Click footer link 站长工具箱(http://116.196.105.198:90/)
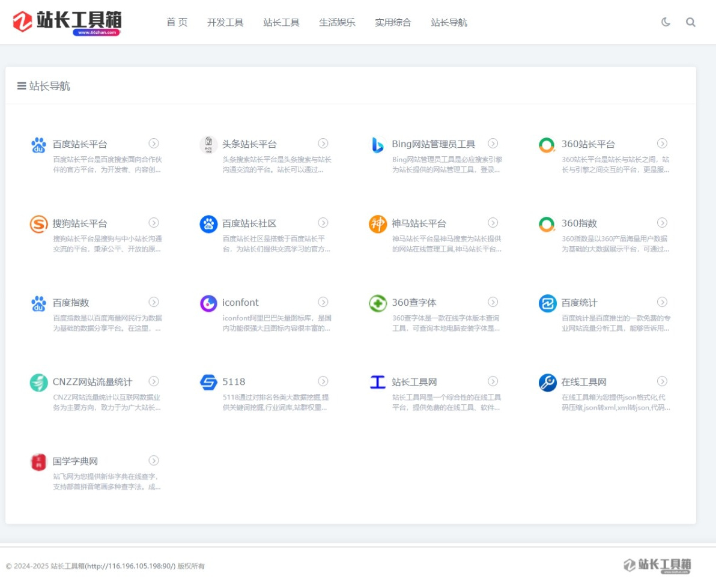Image resolution: width=716 pixels, height=588 pixels. tap(113, 566)
